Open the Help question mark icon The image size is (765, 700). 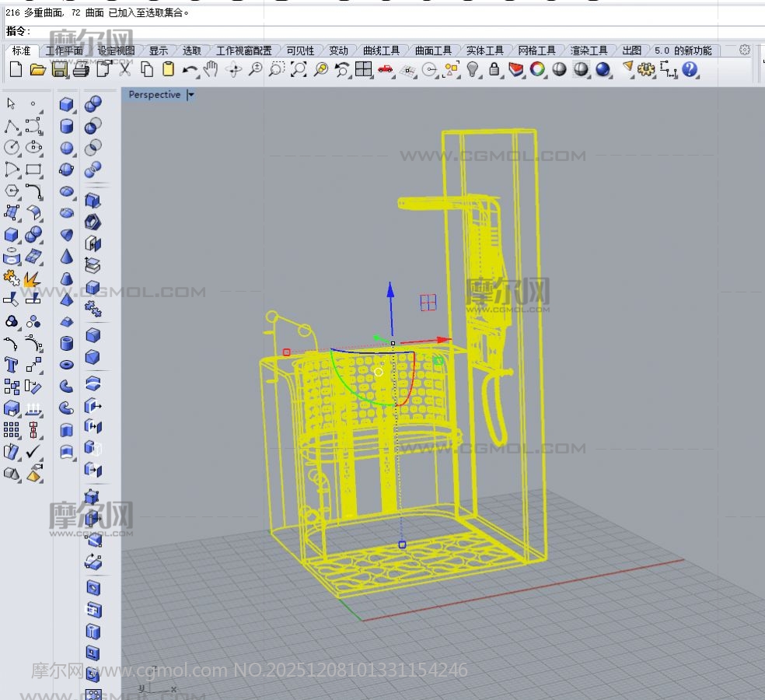(690, 70)
